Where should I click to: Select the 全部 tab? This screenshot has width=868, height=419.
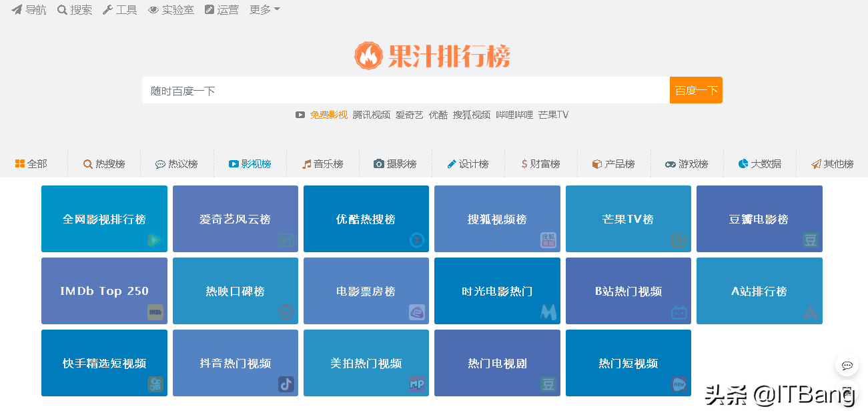coord(31,163)
